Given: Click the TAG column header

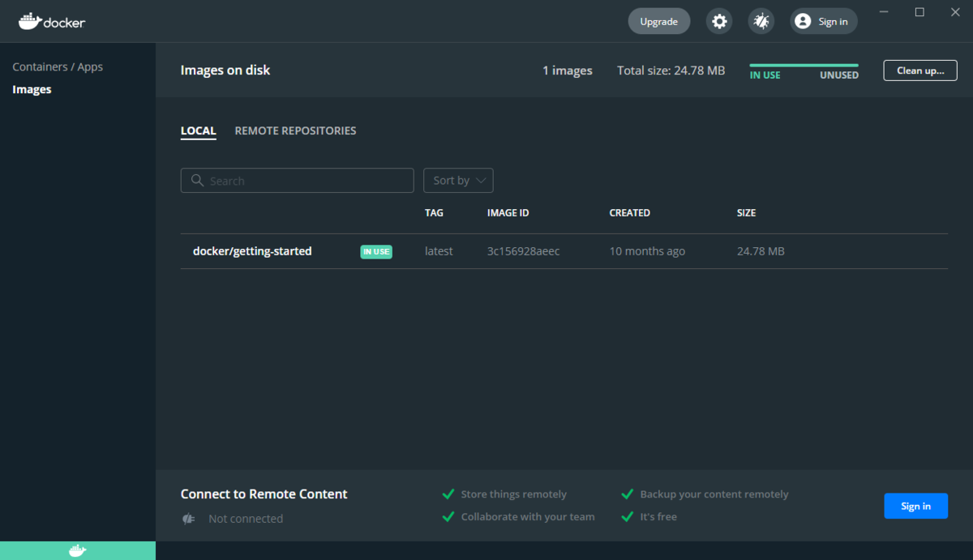Looking at the screenshot, I should 434,212.
